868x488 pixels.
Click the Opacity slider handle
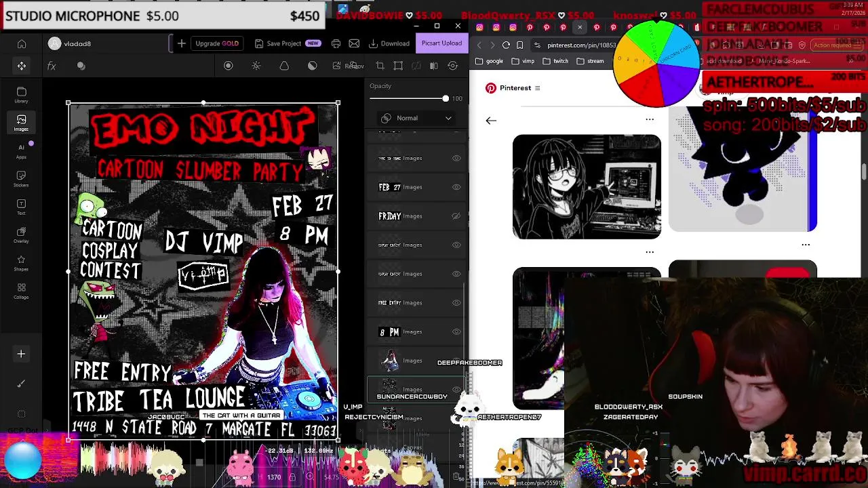pyautogui.click(x=446, y=99)
